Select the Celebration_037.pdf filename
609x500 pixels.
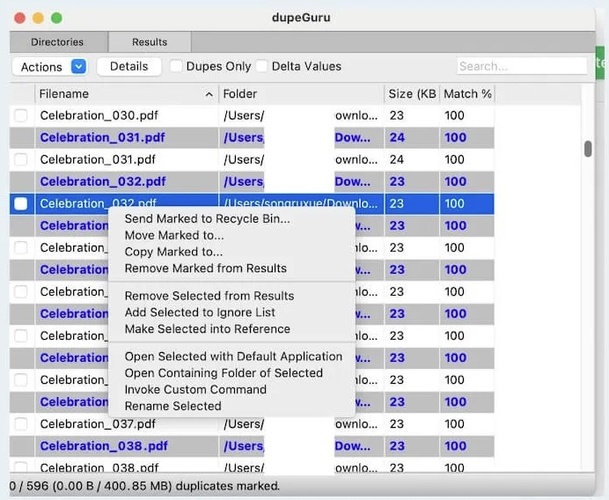point(98,424)
